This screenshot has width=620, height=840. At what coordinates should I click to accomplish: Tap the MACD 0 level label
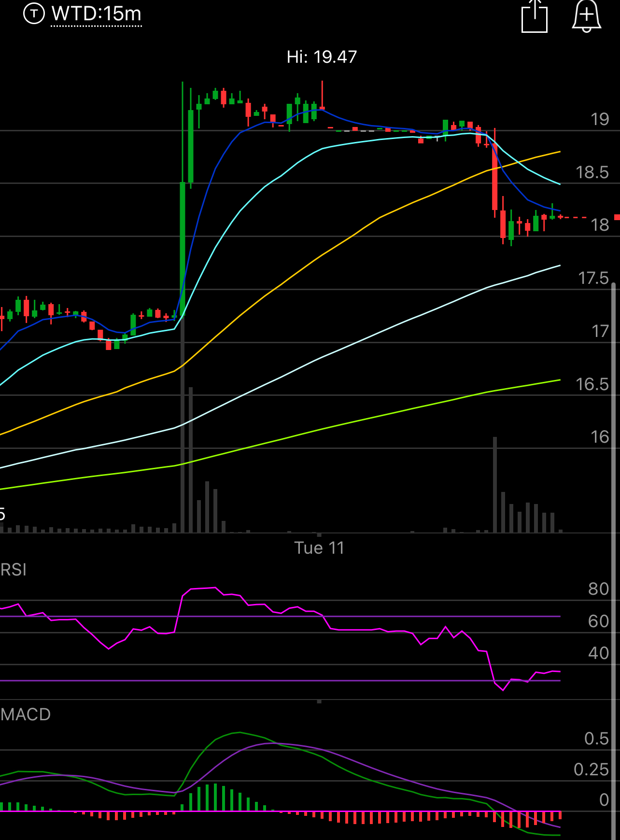604,800
